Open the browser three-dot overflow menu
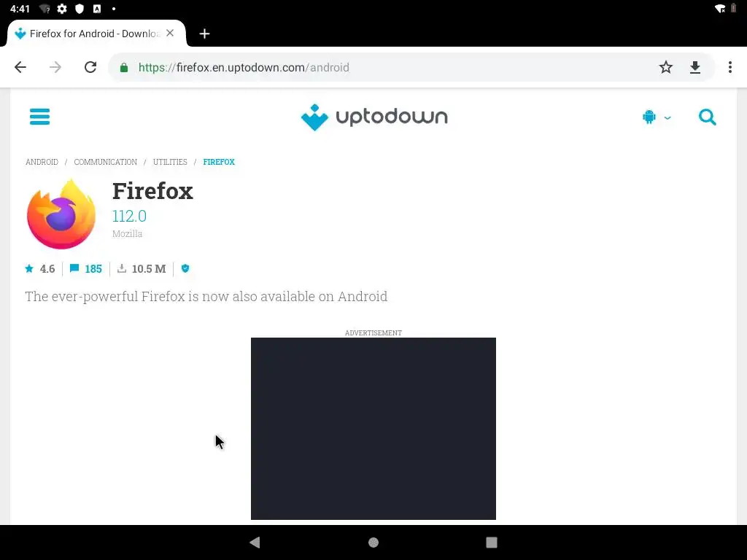The width and height of the screenshot is (747, 560). pyautogui.click(x=729, y=67)
